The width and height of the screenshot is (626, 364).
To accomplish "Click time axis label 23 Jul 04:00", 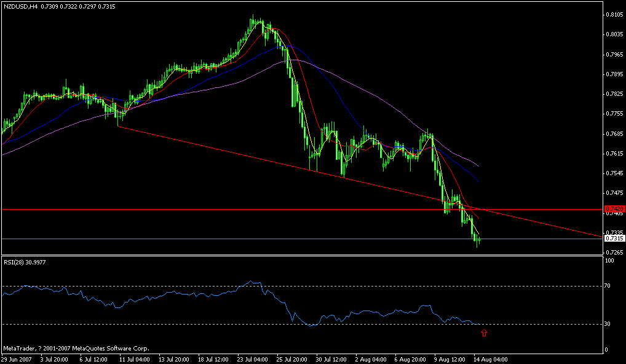I will (253, 359).
